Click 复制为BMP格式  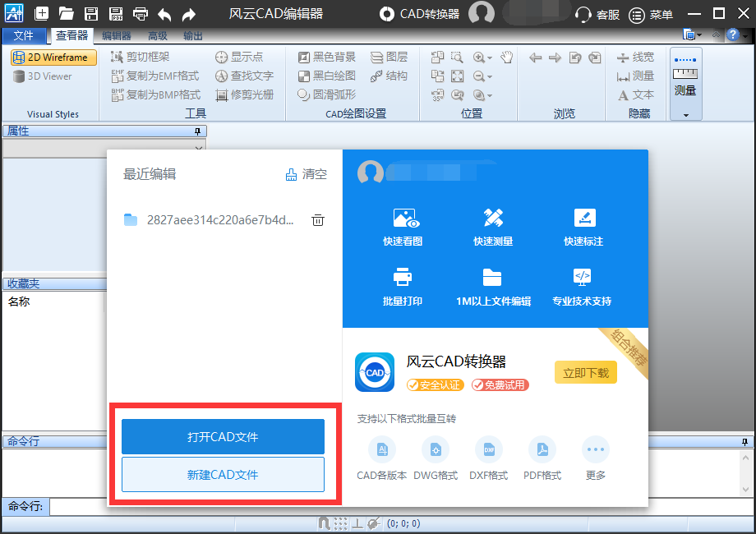[156, 94]
